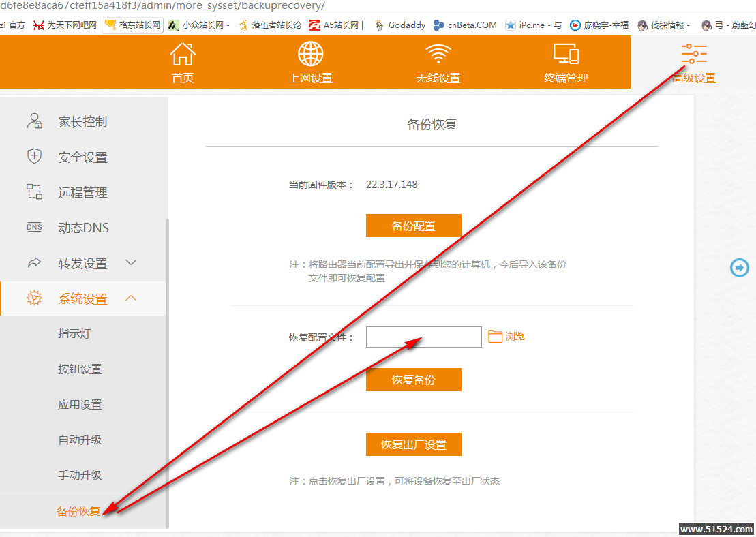Open the 首页 home icon
Screen dimensions: 756x537
pos(182,53)
